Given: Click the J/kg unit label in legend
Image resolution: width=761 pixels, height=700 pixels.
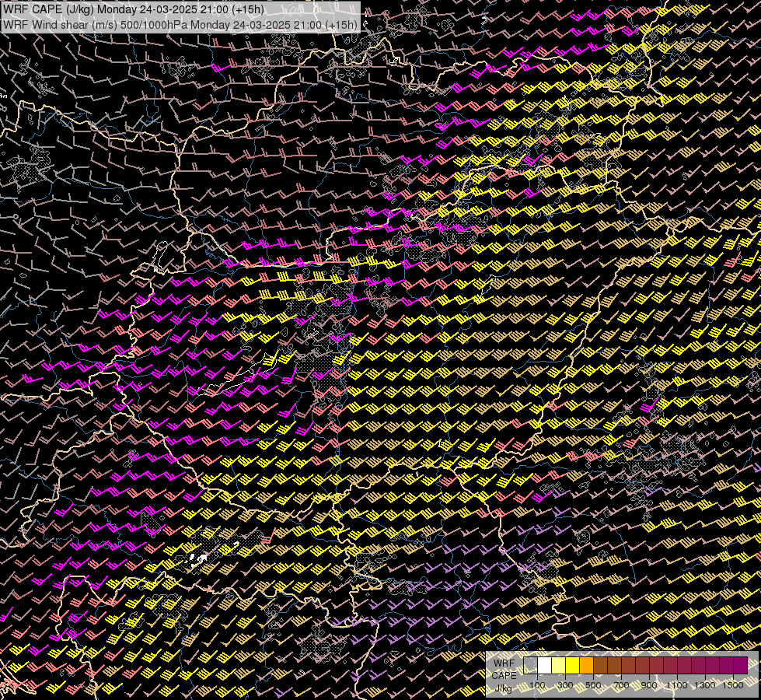Looking at the screenshot, I should (503, 688).
